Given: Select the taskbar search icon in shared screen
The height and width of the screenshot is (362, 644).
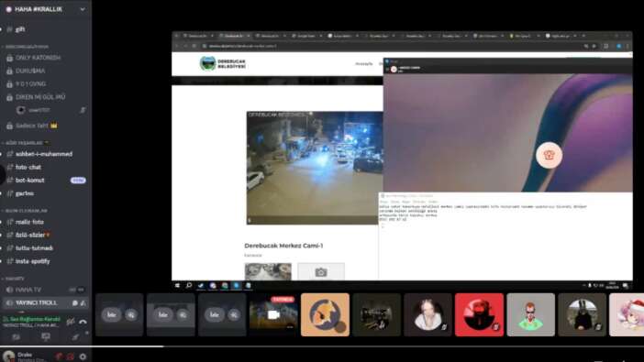Looking at the screenshot, I should click(189, 286).
